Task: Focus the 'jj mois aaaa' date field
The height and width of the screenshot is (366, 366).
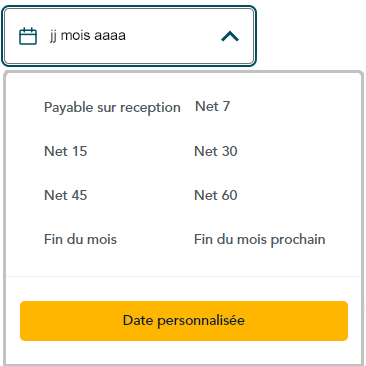Action: pos(129,36)
